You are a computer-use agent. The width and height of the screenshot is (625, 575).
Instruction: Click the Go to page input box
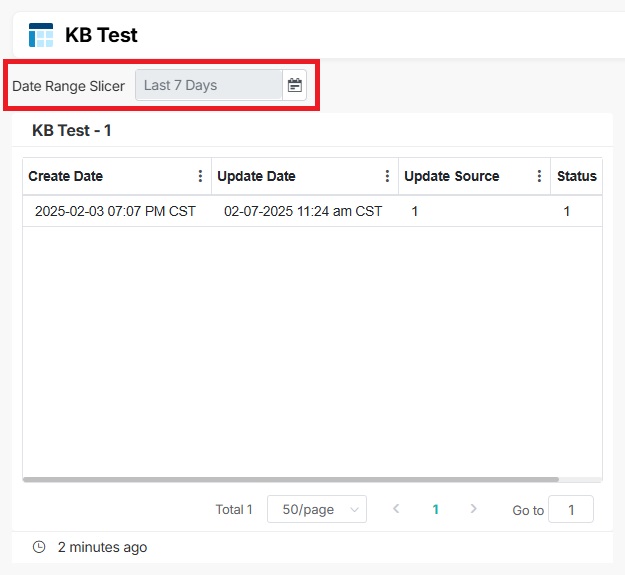click(571, 509)
